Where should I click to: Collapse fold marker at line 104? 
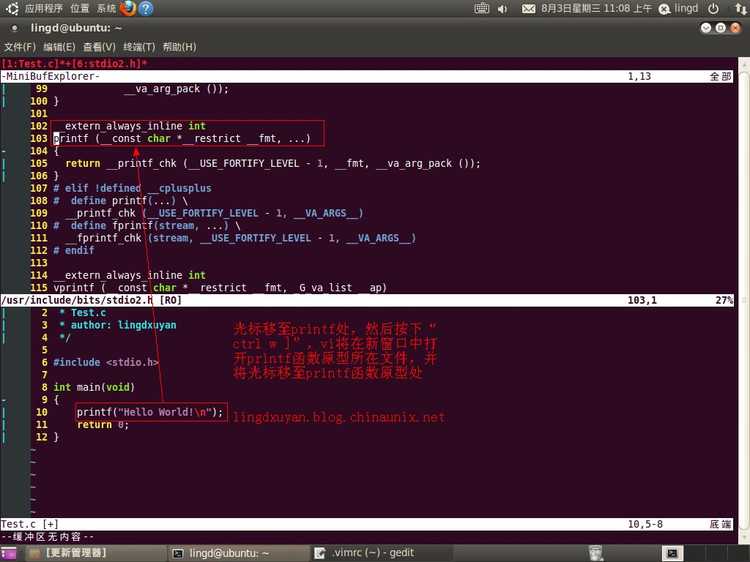pos(4,151)
